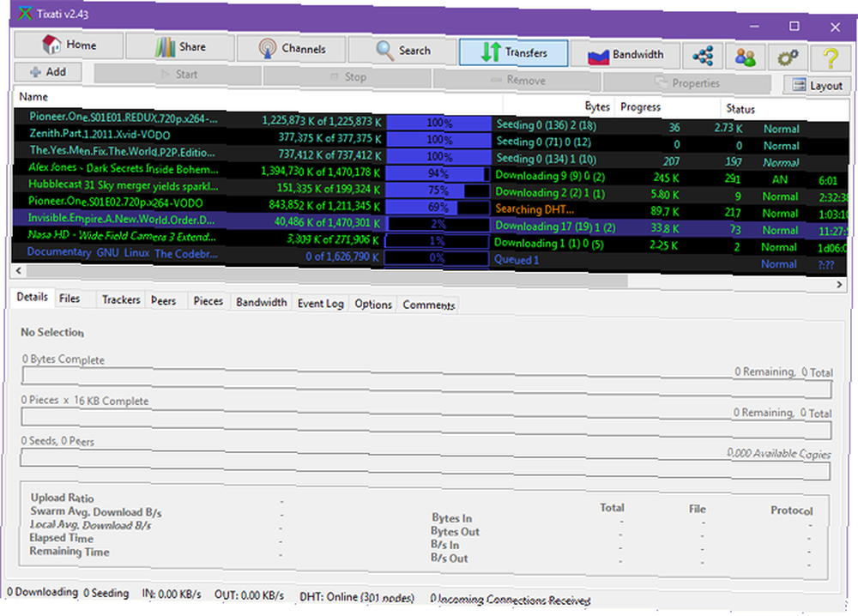Click the Start transfer button
Viewport: 858px width, 616px height.
point(178,75)
